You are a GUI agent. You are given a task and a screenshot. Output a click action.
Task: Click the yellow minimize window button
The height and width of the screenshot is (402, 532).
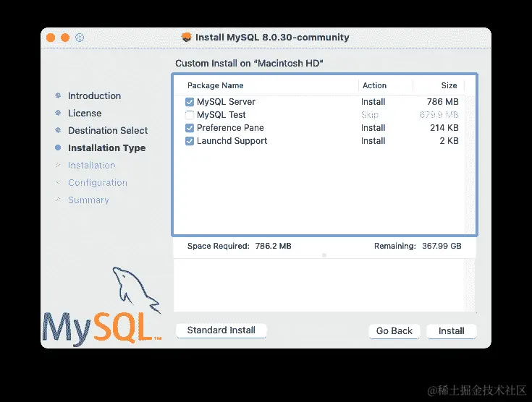(65, 38)
